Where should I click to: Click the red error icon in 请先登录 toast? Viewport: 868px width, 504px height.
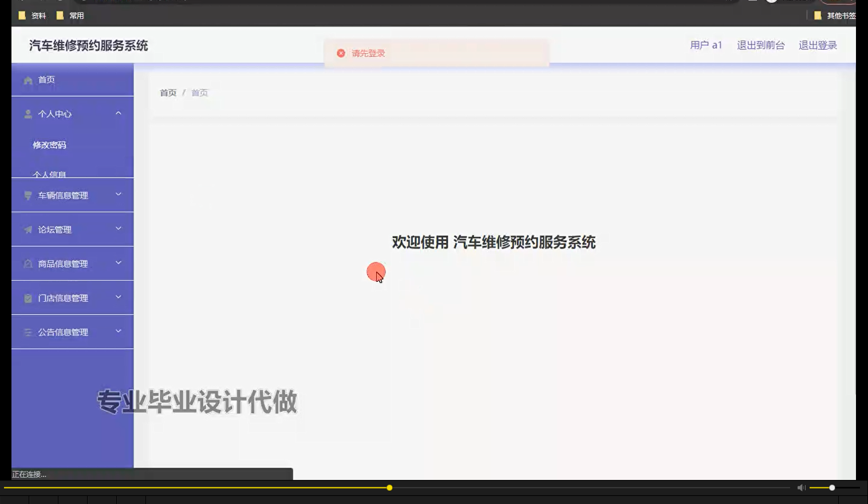click(341, 53)
